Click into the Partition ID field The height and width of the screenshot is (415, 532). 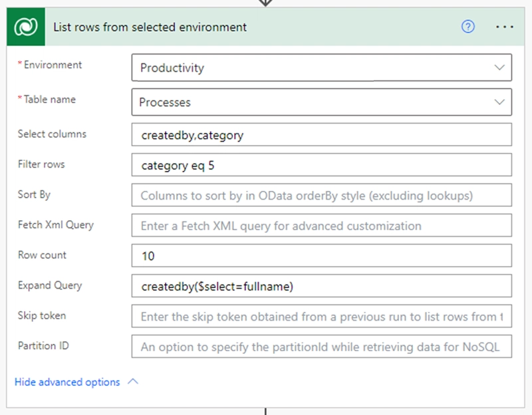point(321,346)
